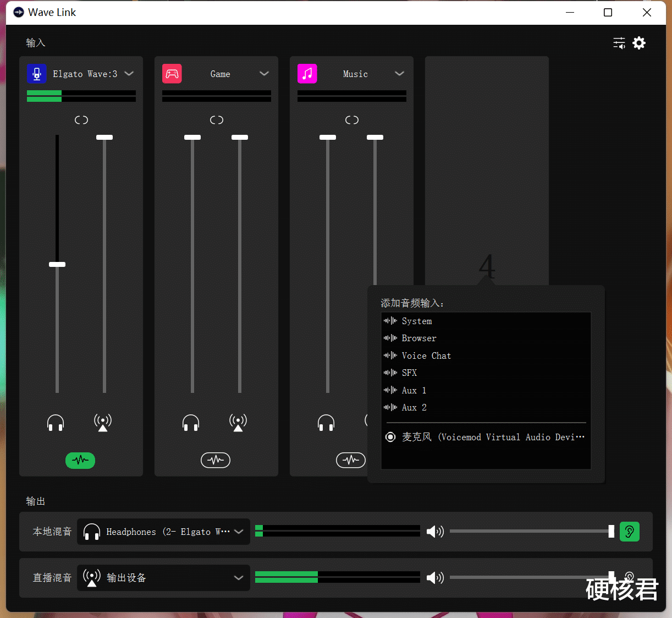The image size is (672, 618).
Task: Click the Music channel note icon
Action: (307, 73)
